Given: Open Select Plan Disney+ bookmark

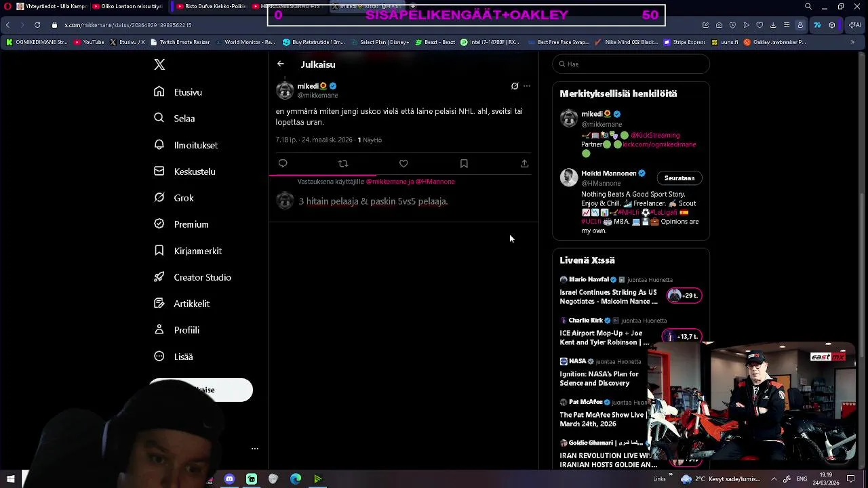Looking at the screenshot, I should coord(380,42).
